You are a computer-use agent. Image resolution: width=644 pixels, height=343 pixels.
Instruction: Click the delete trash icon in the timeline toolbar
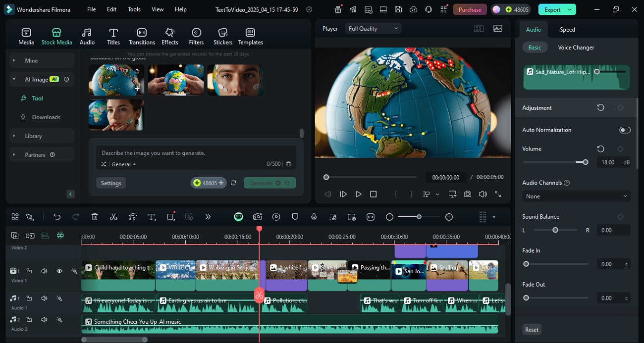pos(95,217)
